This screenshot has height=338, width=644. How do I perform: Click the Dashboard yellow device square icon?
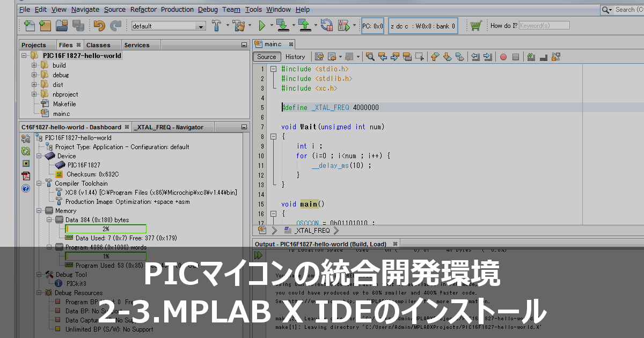coord(25,164)
